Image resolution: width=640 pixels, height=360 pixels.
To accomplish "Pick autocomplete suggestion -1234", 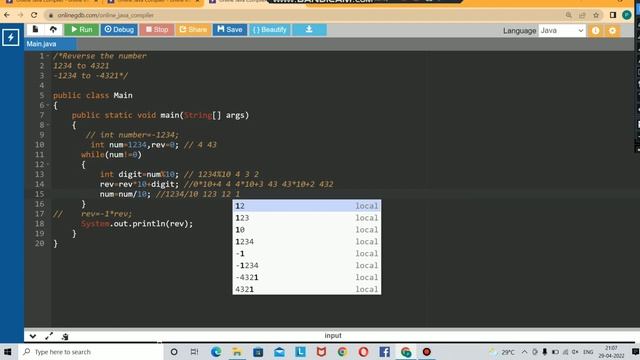I will point(307,265).
